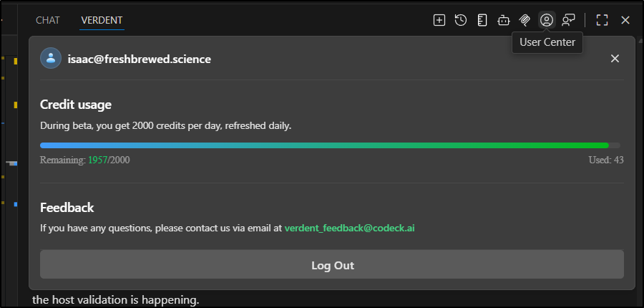Screen dimensions: 644x308
Task: Dismiss the User Center popup
Action: 615,59
